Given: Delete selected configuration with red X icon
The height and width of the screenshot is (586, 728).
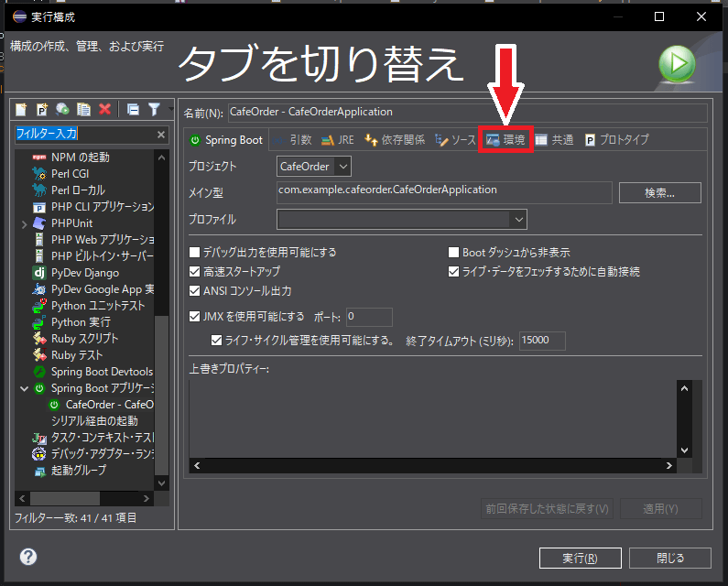Looking at the screenshot, I should [104, 109].
